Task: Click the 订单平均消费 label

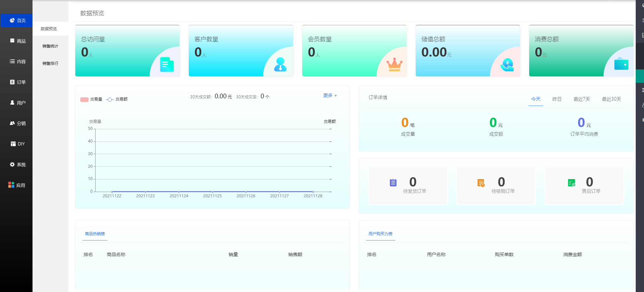Action: click(x=584, y=134)
